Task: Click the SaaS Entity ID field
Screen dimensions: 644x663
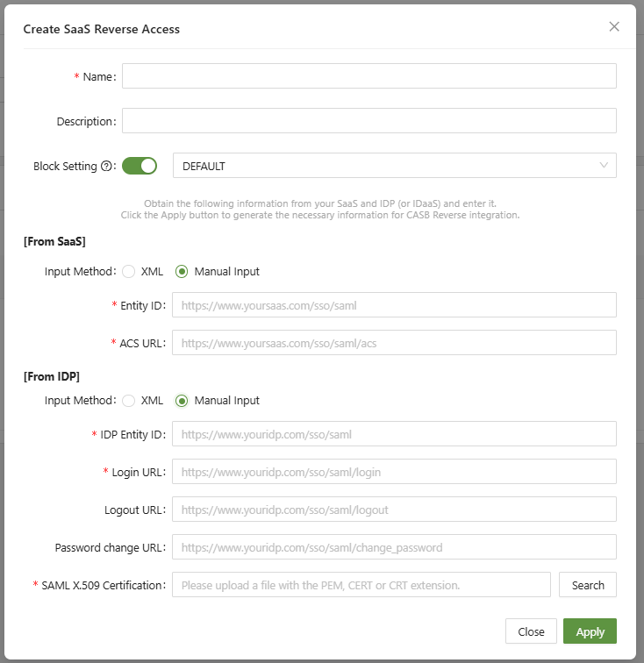Action: coord(393,304)
